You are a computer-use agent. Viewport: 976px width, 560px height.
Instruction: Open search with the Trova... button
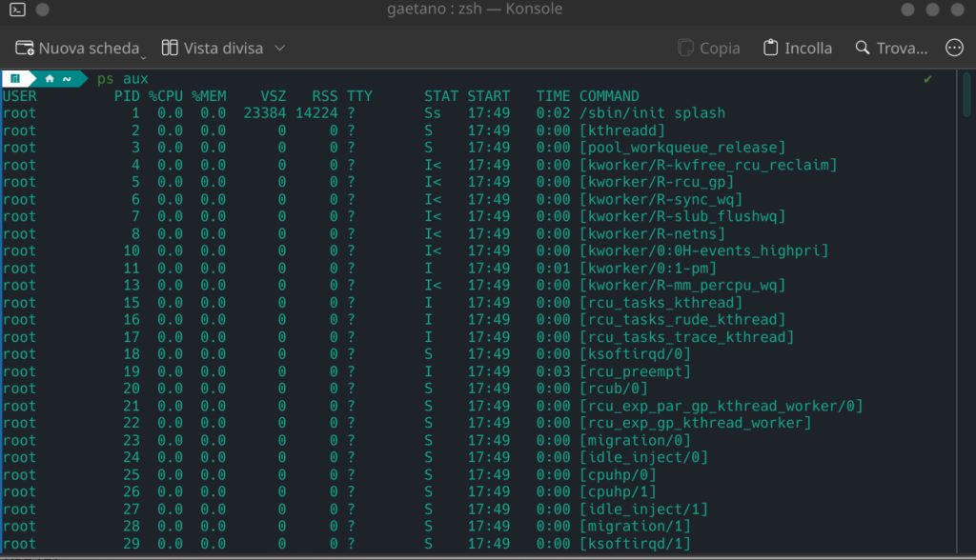point(890,48)
